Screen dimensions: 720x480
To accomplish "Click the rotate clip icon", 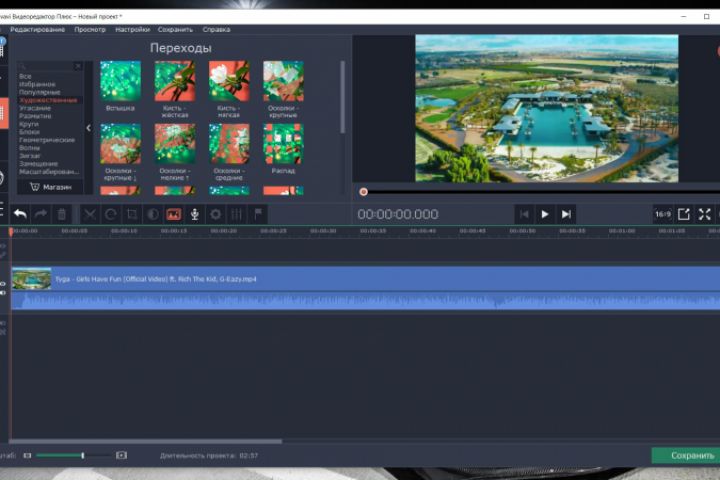I will 111,214.
